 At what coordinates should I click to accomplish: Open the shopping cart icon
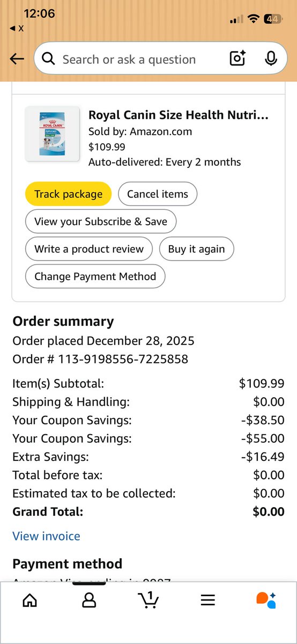148,599
